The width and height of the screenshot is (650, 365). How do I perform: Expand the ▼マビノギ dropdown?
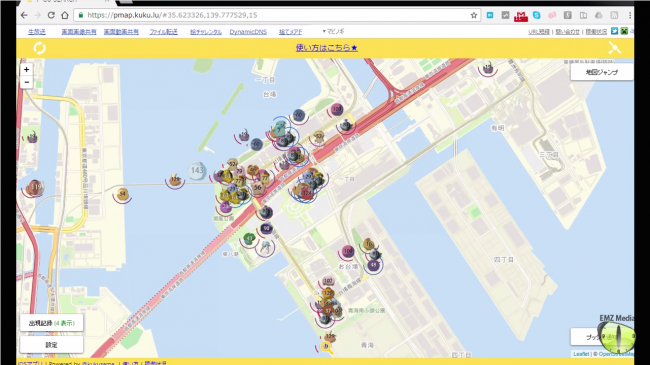pyautogui.click(x=333, y=31)
